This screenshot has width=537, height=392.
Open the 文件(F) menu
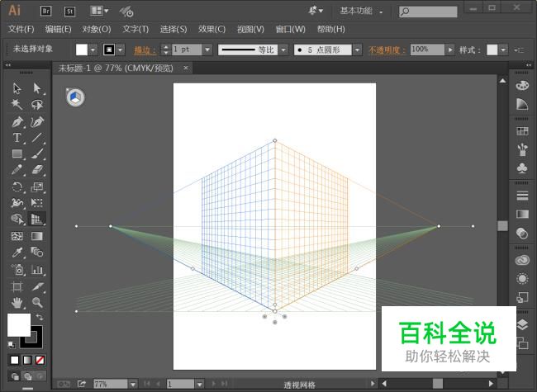(x=21, y=29)
